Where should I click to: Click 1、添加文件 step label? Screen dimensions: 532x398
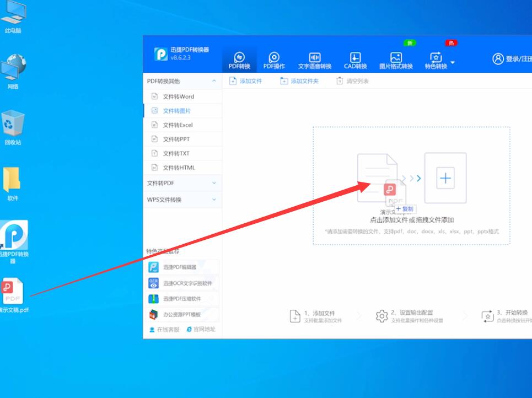point(319,313)
